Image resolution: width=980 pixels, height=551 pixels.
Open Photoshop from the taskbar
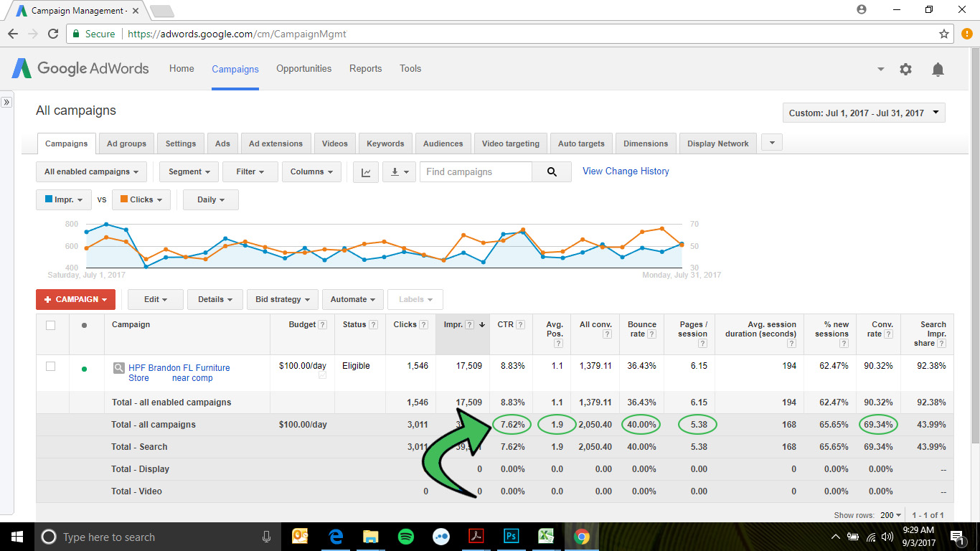point(511,537)
